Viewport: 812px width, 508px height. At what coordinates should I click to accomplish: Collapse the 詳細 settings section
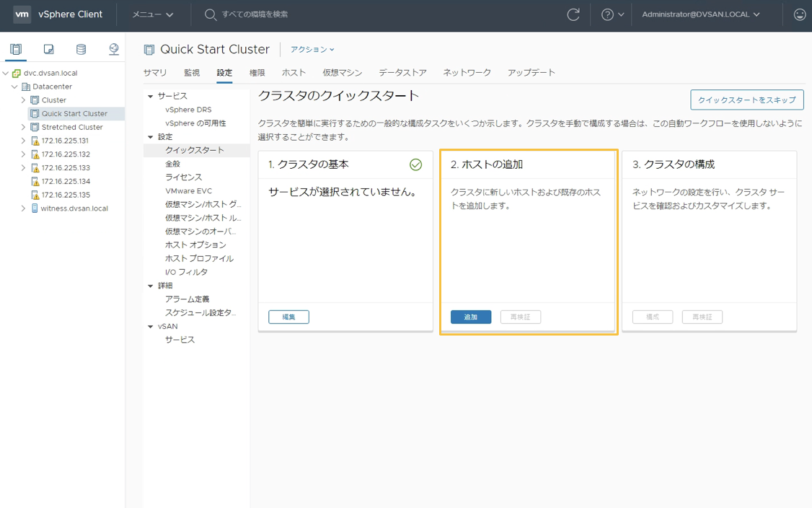point(150,286)
